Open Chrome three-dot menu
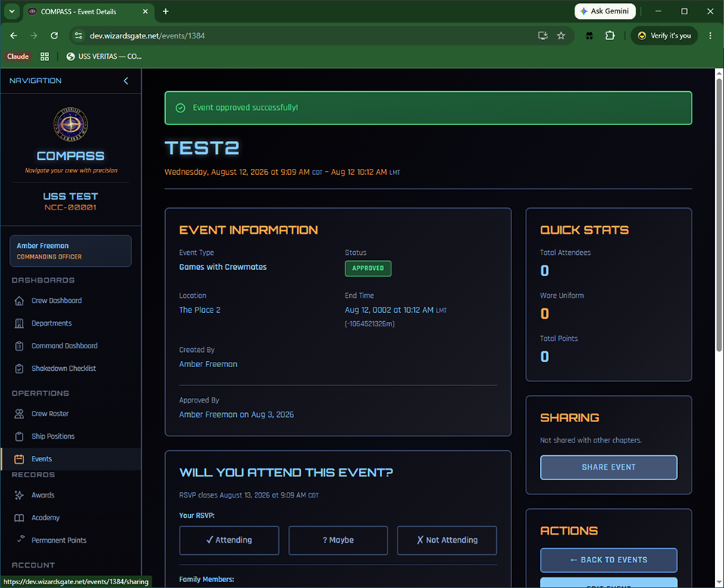Viewport: 724px width, 588px height. 710,35
